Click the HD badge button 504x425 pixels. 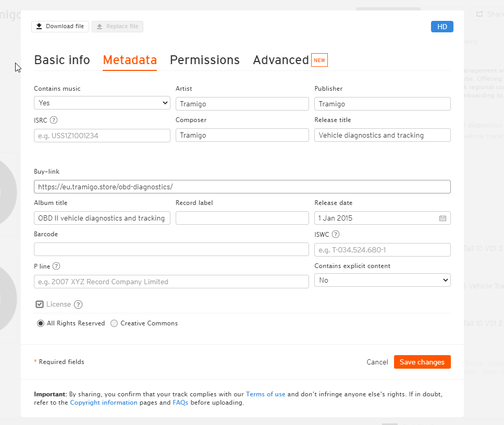442,27
